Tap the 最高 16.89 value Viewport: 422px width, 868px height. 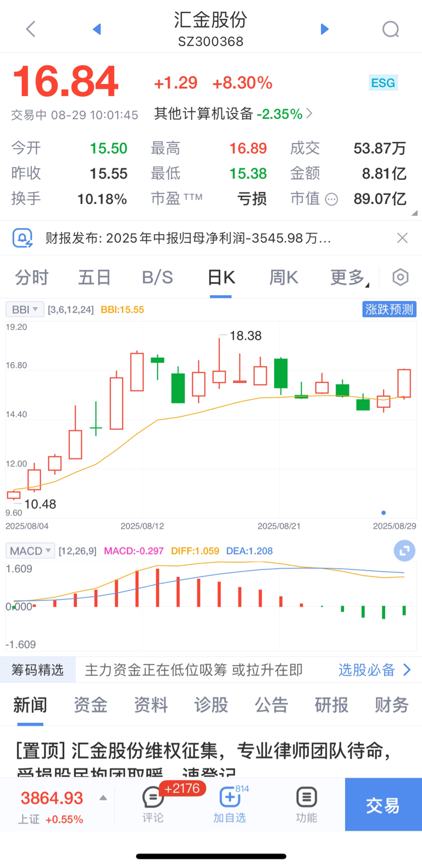click(x=248, y=148)
